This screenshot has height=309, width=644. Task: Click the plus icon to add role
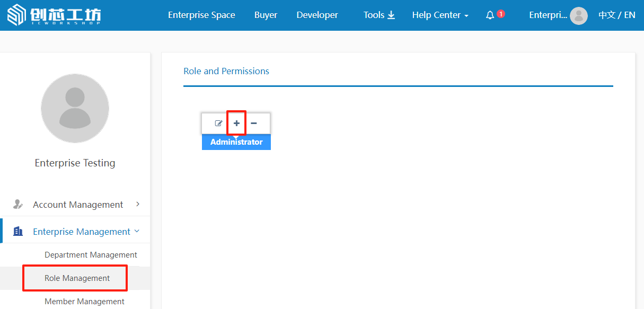pyautogui.click(x=236, y=123)
